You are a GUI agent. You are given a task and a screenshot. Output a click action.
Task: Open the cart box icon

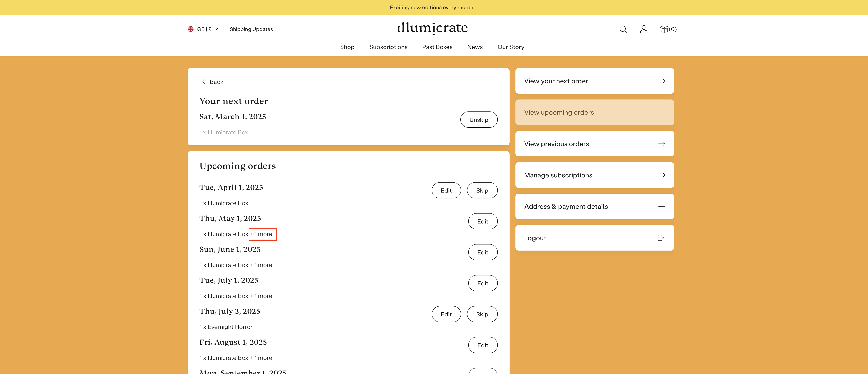(x=664, y=29)
